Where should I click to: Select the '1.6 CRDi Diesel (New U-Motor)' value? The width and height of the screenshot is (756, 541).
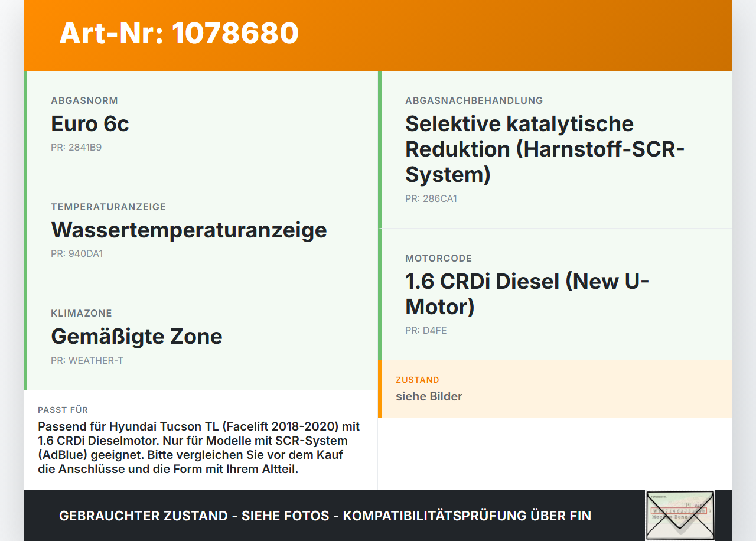[527, 294]
